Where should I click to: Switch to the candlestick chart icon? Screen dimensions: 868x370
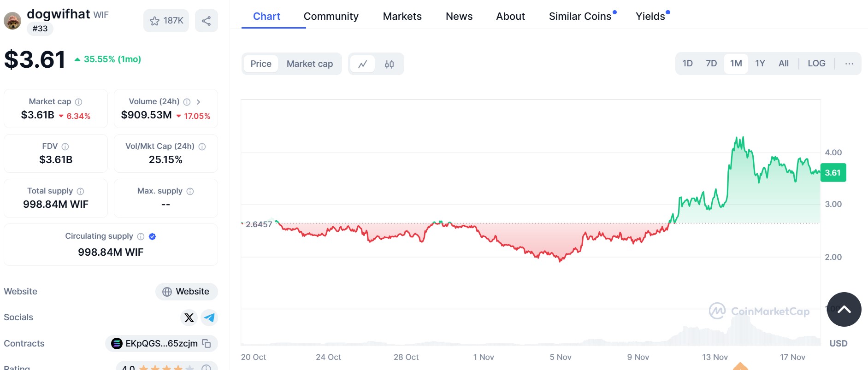[389, 64]
